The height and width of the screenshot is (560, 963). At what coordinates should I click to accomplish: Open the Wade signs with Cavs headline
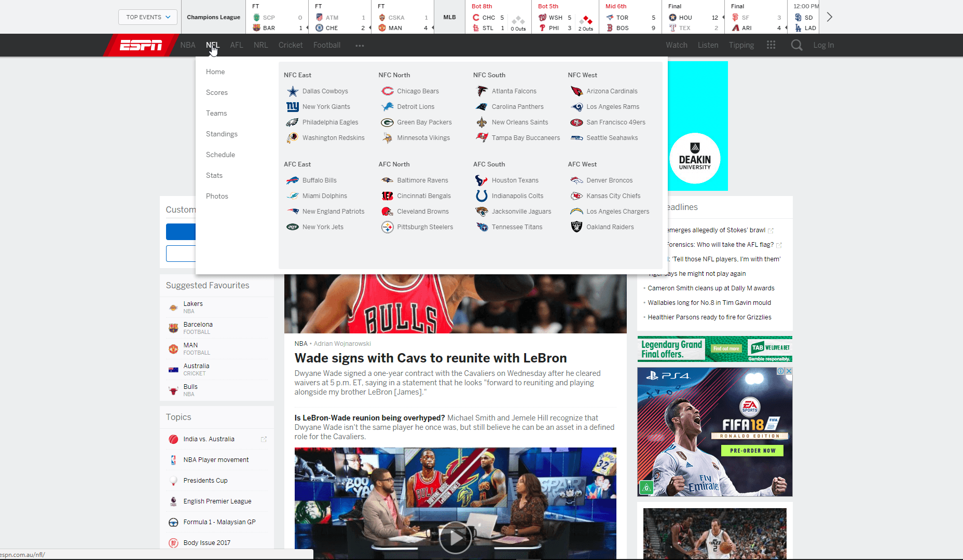431,358
